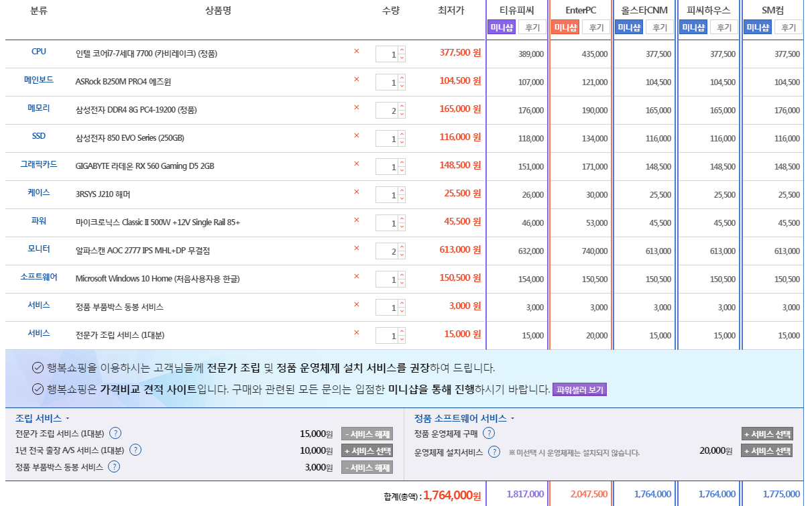Collapse the 정품 소프트웨어 서비스 header
The height and width of the screenshot is (506, 812).
click(464, 418)
